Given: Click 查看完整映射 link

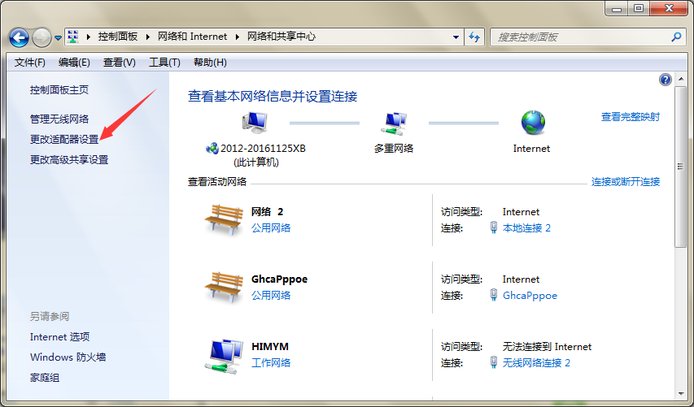Looking at the screenshot, I should tap(630, 117).
